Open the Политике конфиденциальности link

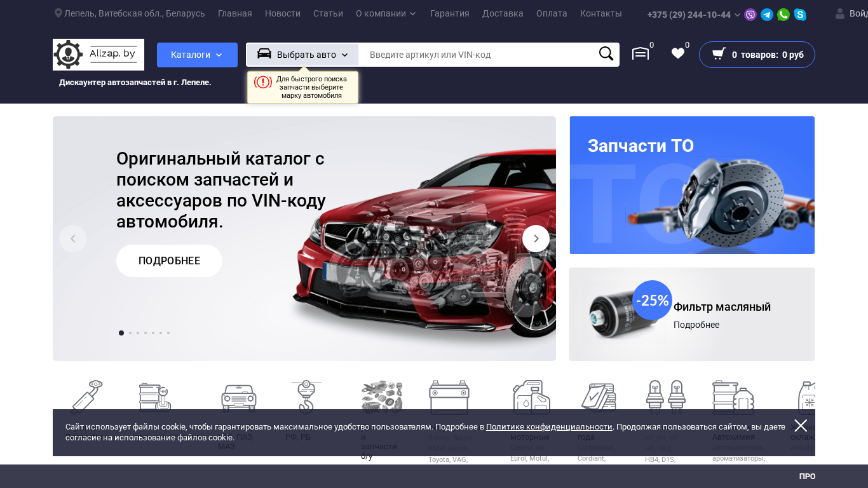[x=549, y=427]
